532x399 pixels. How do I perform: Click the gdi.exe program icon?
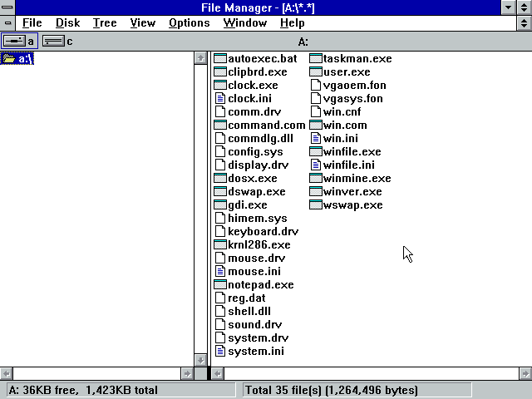click(220, 205)
